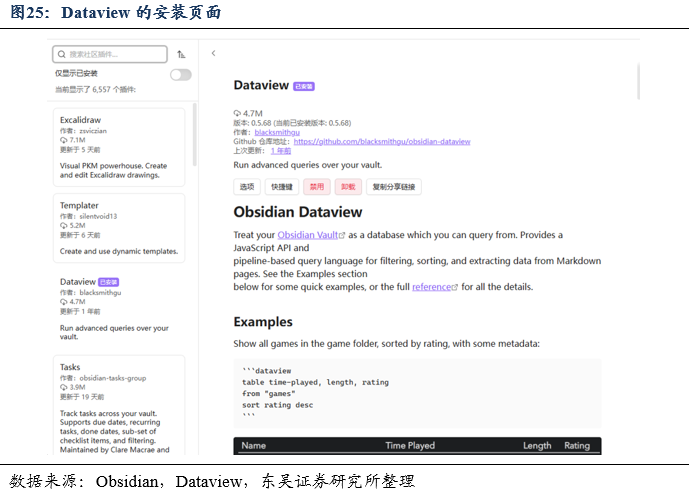Click the Examples heading

(x=263, y=322)
